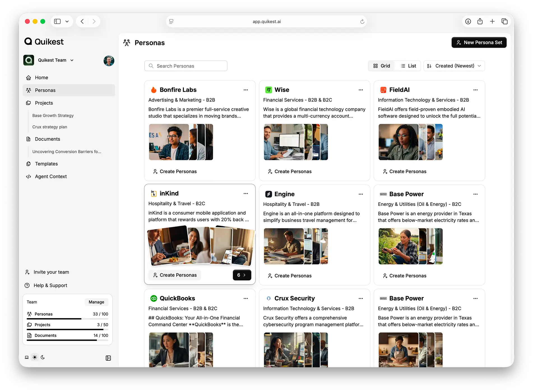Switch to Grid view
This screenshot has width=533, height=392.
[381, 66]
